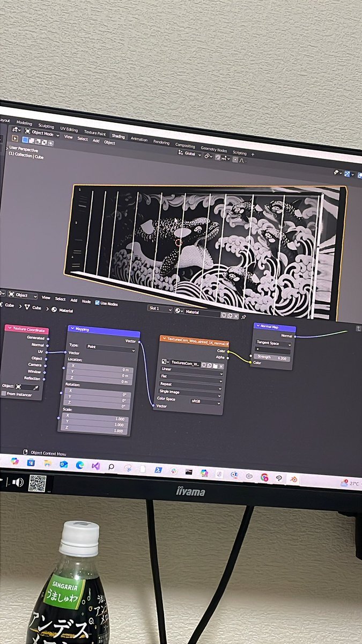Open the node editor Add menu
Screen dimensions: 362x644
[74, 301]
